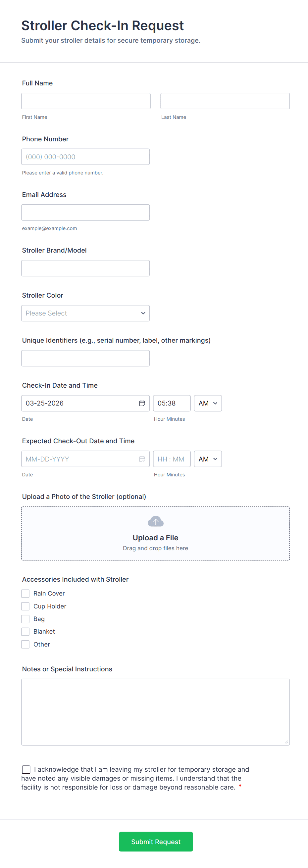Select the Blanket checkbox
Viewport: 308px width, 868px height.
pyautogui.click(x=25, y=631)
